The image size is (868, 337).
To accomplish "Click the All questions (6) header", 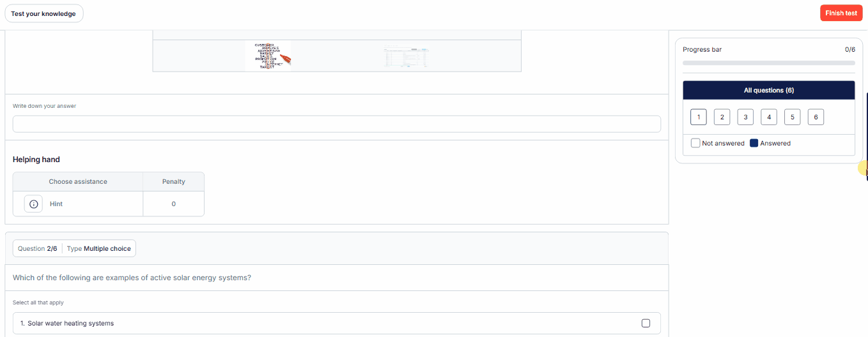I will coord(769,90).
